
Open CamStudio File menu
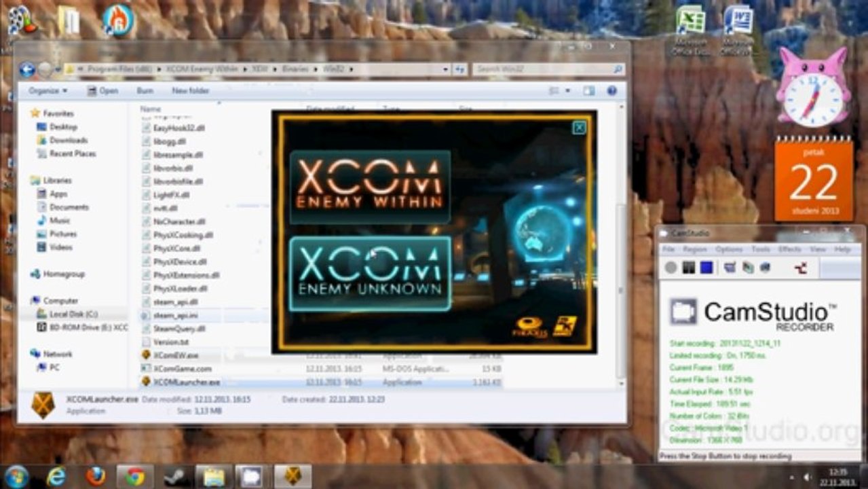click(x=668, y=249)
